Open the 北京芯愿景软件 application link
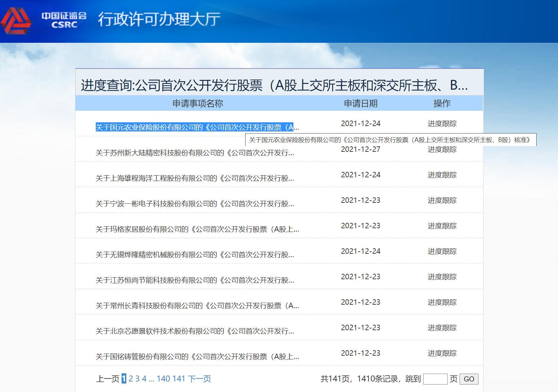The width and height of the screenshot is (558, 392). (195, 331)
